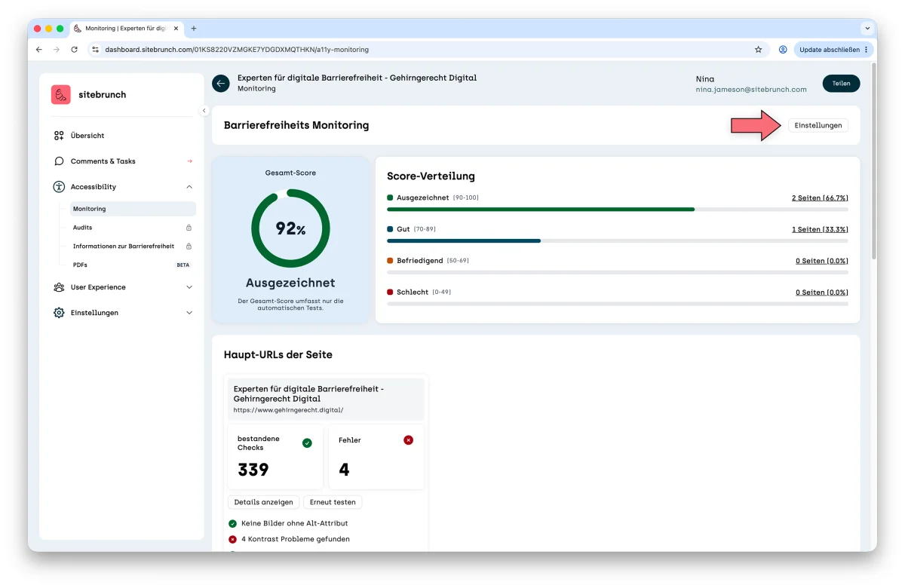Click the Einstellungen button in the Monitoring header

[818, 125]
